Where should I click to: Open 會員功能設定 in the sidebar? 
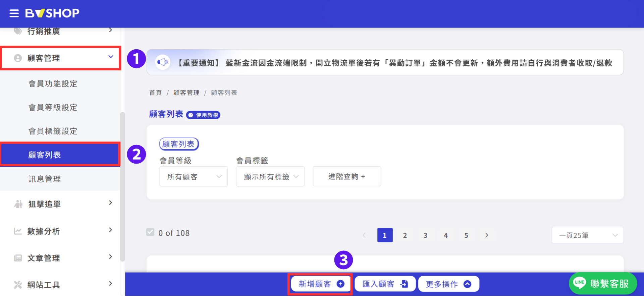pos(53,83)
